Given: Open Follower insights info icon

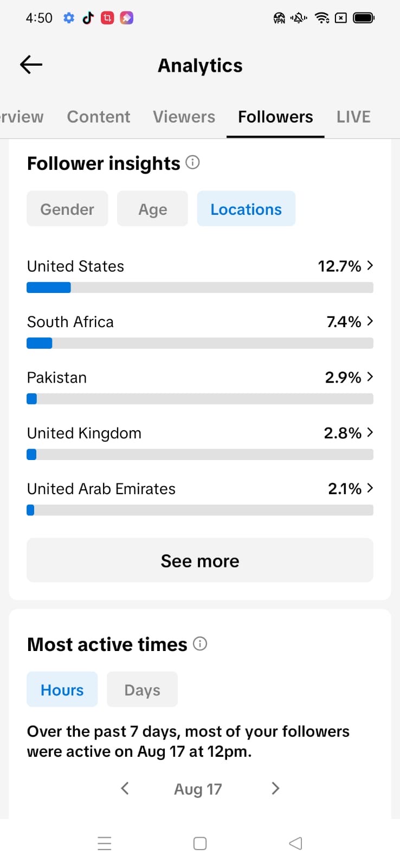Looking at the screenshot, I should click(x=192, y=162).
